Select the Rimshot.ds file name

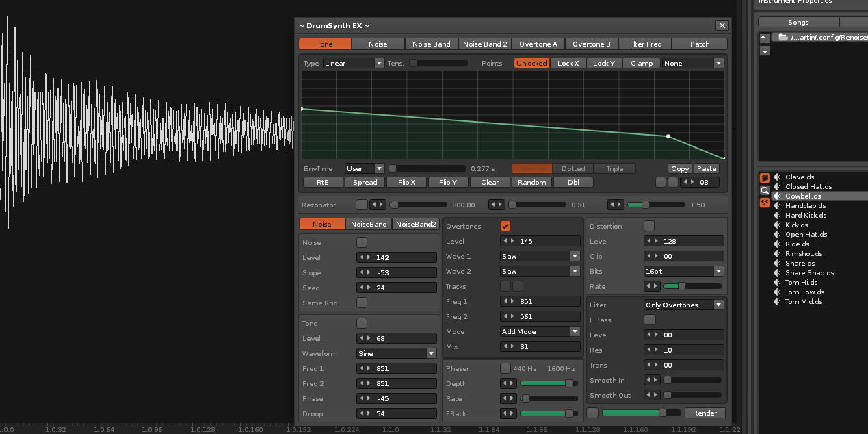pyautogui.click(x=804, y=254)
